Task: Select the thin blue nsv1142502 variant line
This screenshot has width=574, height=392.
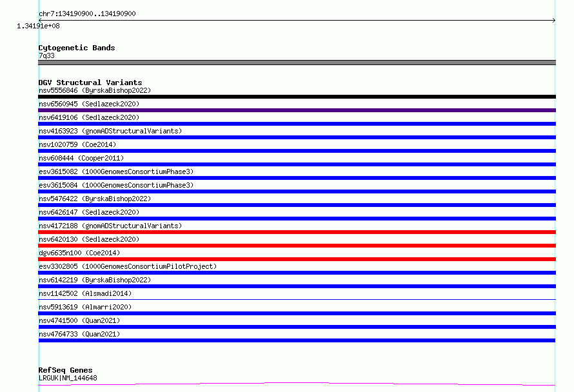Action: (297, 299)
